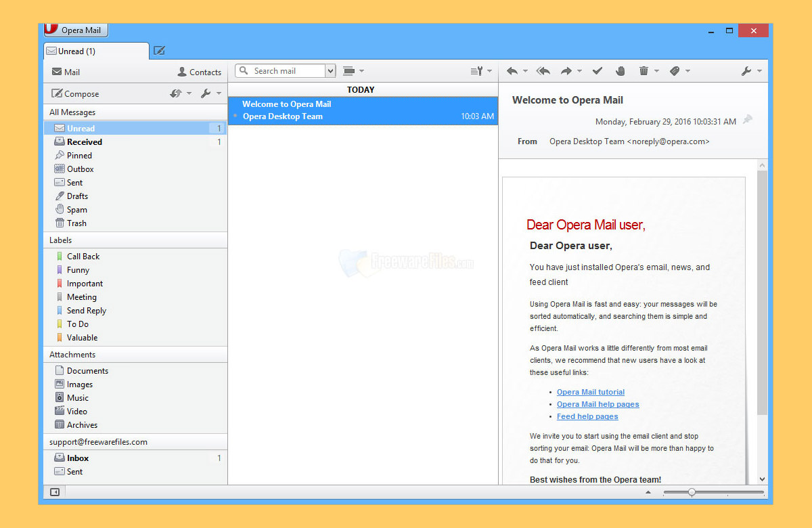812x528 pixels.
Task: Open Inbox under support@freewarefiles.com
Action: [x=135, y=458]
